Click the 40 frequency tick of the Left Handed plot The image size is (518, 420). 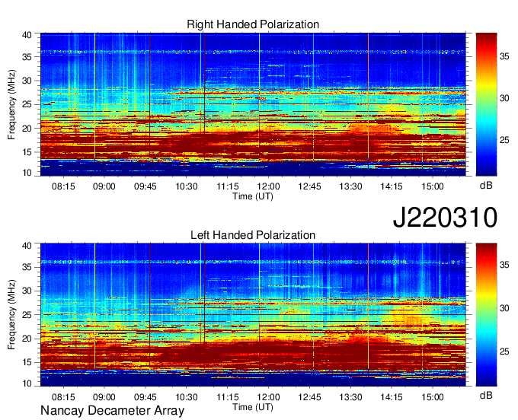27,246
